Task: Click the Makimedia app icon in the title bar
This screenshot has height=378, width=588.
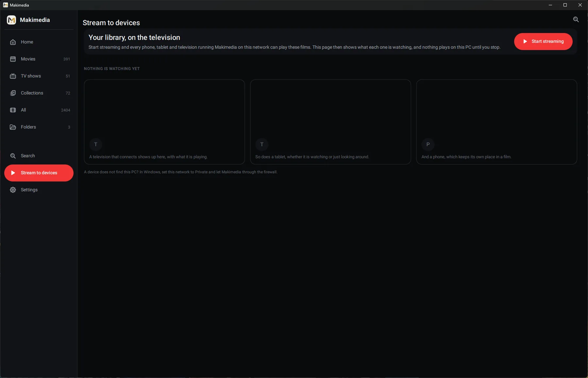Action: pyautogui.click(x=6, y=5)
